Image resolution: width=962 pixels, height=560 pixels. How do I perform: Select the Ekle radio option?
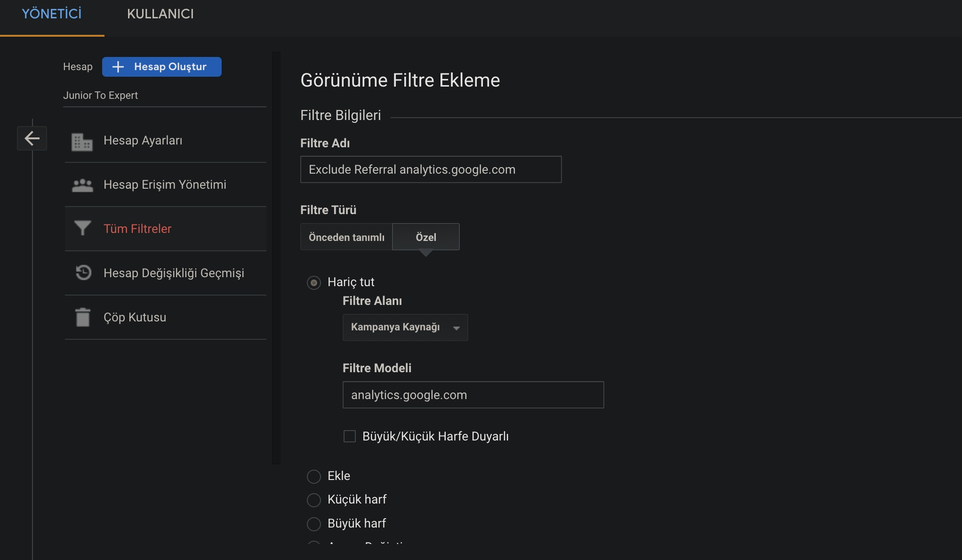[x=314, y=476]
